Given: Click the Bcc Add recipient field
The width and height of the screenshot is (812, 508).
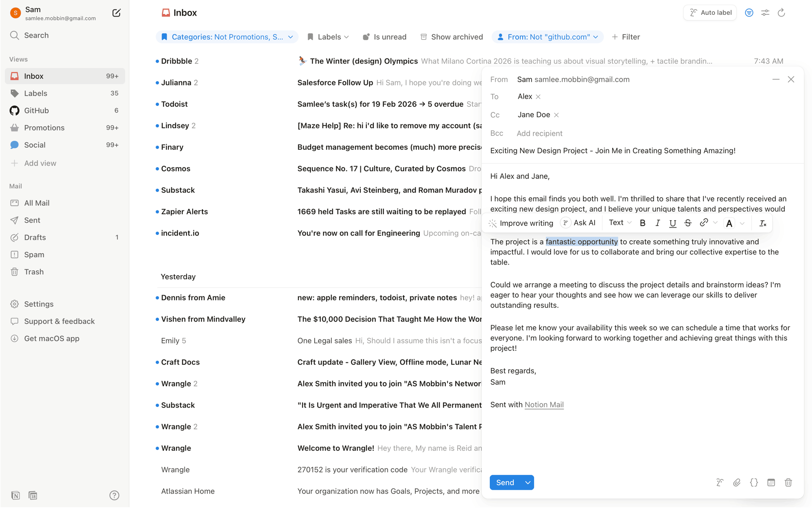Looking at the screenshot, I should pos(540,133).
